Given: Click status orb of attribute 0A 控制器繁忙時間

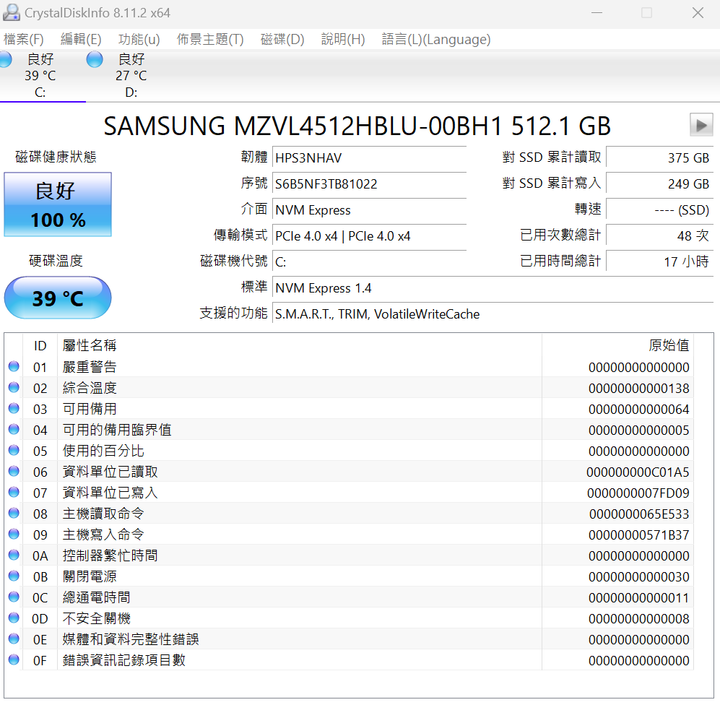Looking at the screenshot, I should point(14,555).
